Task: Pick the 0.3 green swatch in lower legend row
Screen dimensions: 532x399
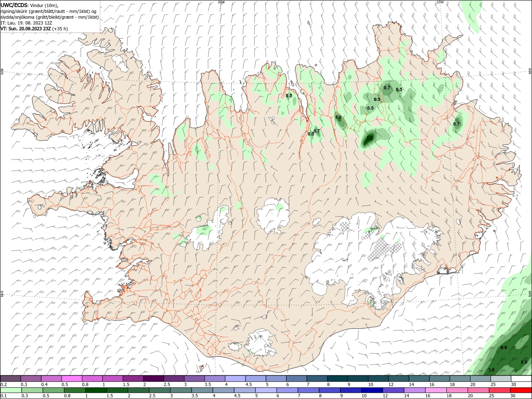Action: [32, 390]
